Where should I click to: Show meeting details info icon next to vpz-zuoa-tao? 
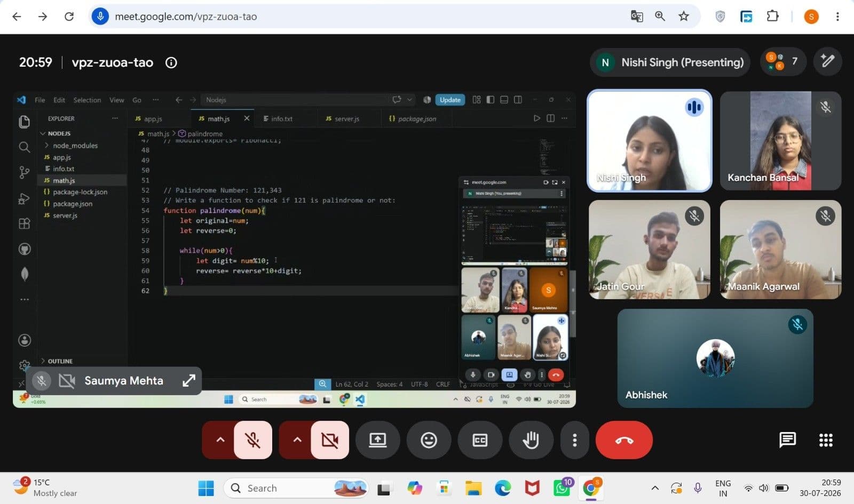pos(171,62)
